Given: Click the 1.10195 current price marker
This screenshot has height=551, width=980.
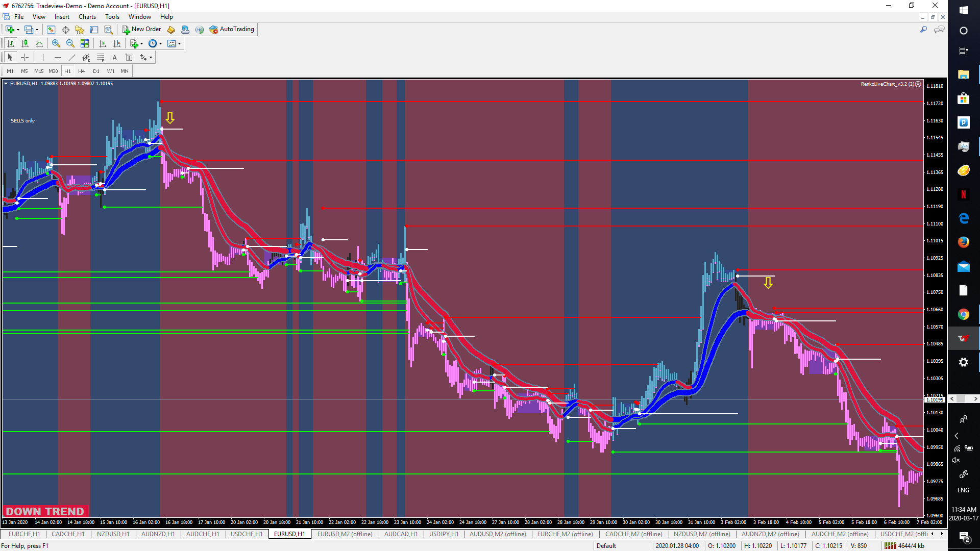Looking at the screenshot, I should click(x=935, y=400).
